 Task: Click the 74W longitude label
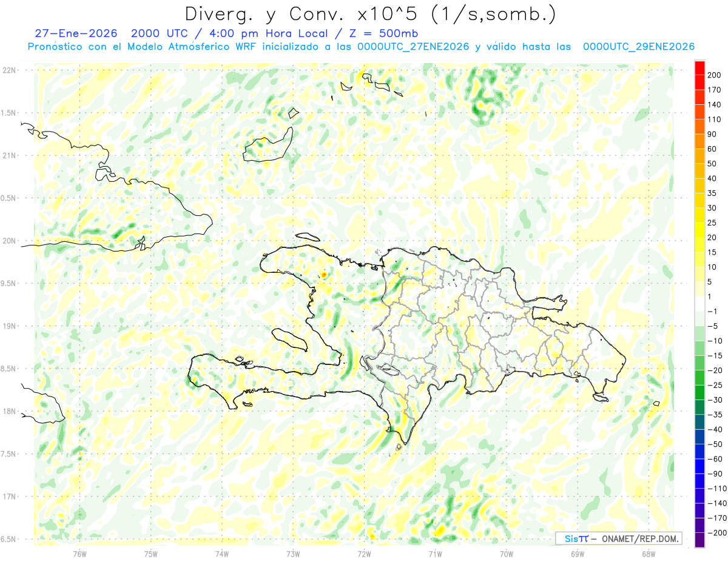[x=222, y=554]
